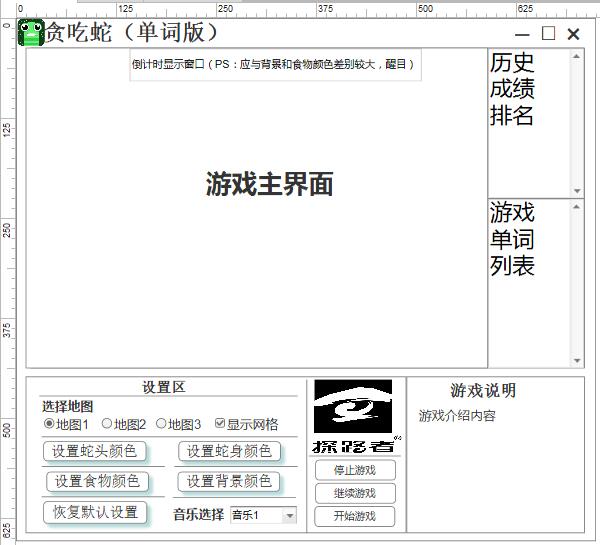Click the 开始游戏 button
The image size is (600, 545).
[355, 516]
